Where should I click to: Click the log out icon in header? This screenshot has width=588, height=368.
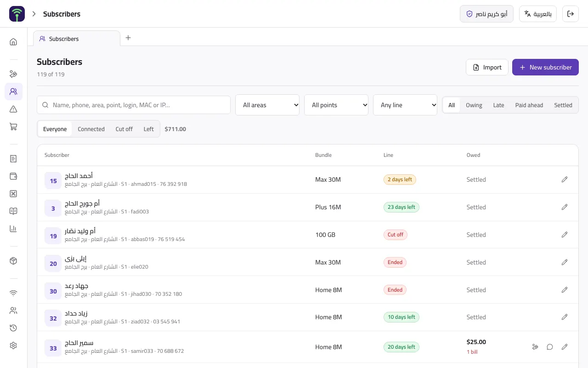point(571,14)
